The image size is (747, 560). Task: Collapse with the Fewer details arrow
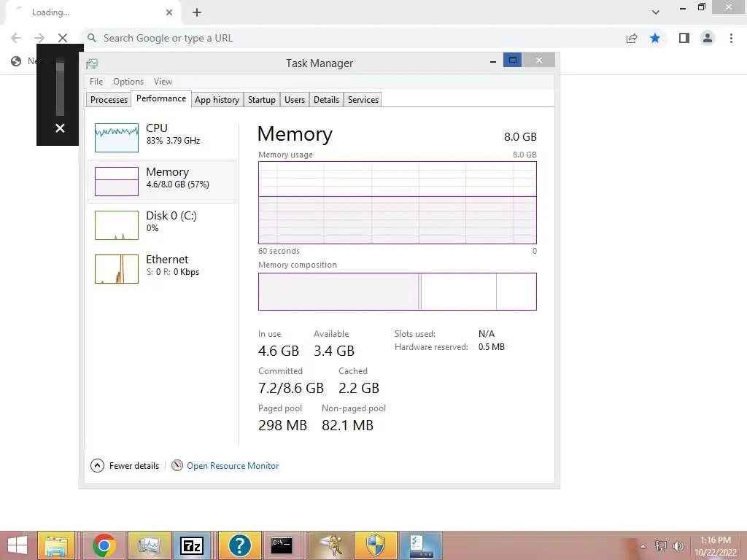tap(97, 465)
